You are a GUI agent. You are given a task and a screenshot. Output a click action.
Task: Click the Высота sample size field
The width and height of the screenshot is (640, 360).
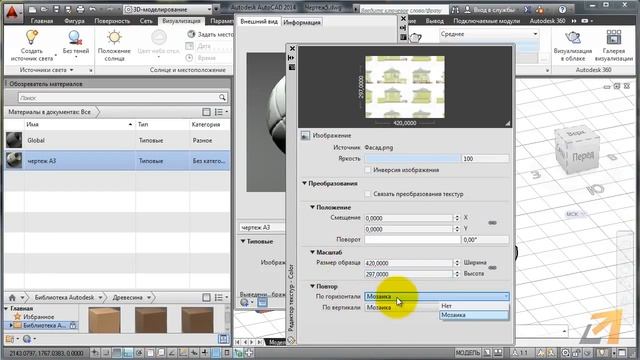pos(409,274)
